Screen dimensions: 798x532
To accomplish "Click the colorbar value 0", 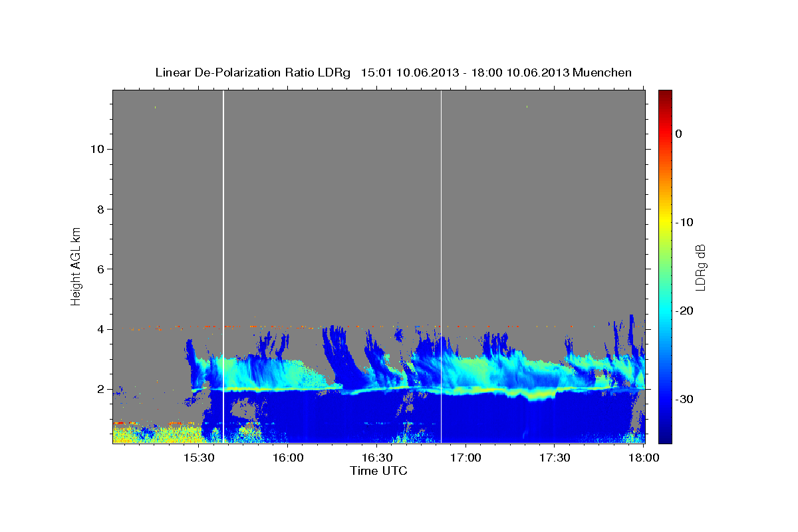I will pyautogui.click(x=679, y=134).
